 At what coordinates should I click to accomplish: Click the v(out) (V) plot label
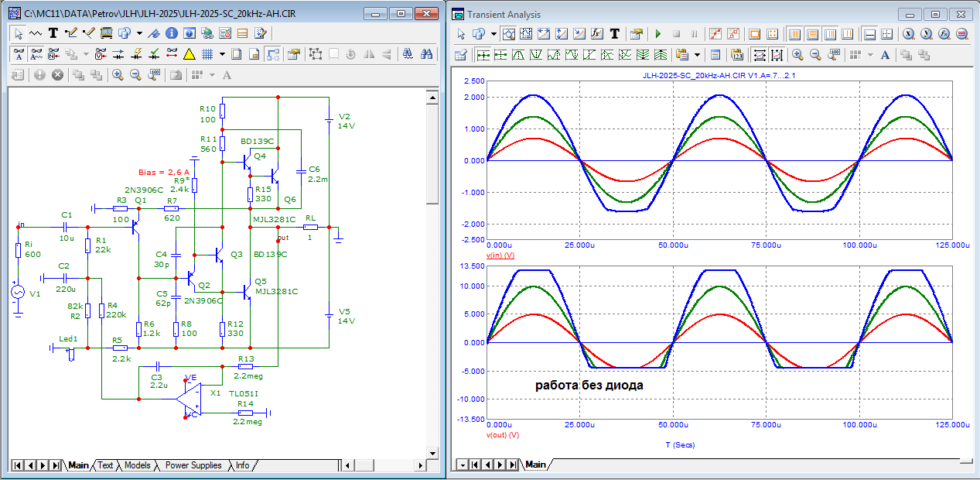point(503,435)
